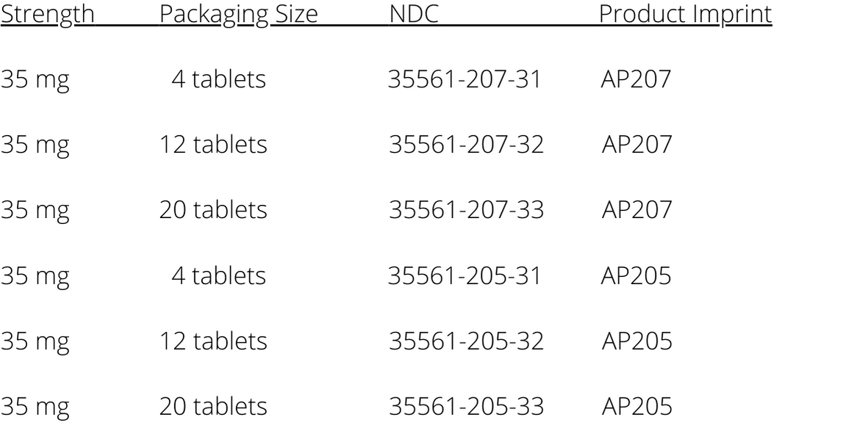This screenshot has height=434, width=868.
Task: Click "4 tablets" in the 35561-207-31 row
Action: click(x=218, y=79)
